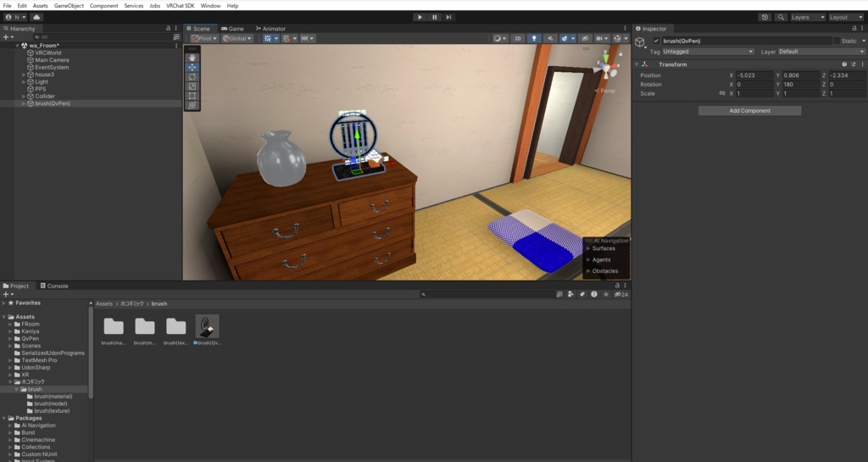Collapse the Transform component
The image size is (868, 462).
point(637,64)
